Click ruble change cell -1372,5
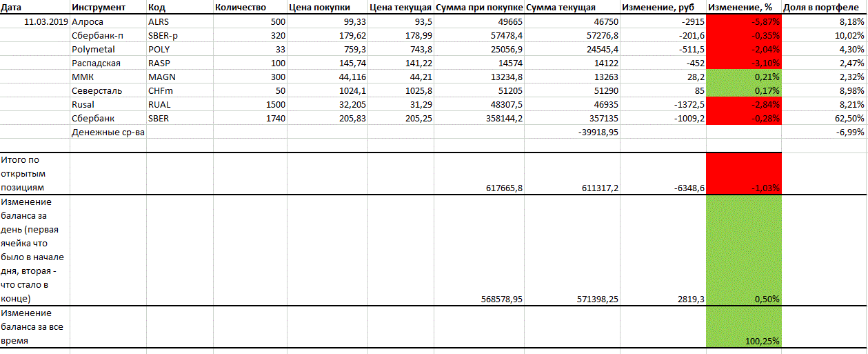The image size is (868, 354). tap(663, 104)
